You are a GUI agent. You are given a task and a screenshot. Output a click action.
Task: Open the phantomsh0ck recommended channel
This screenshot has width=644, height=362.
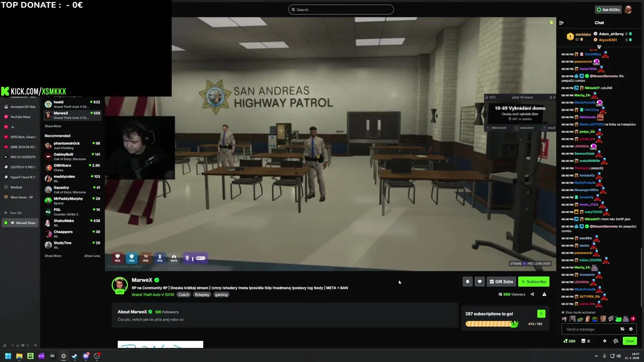point(72,145)
